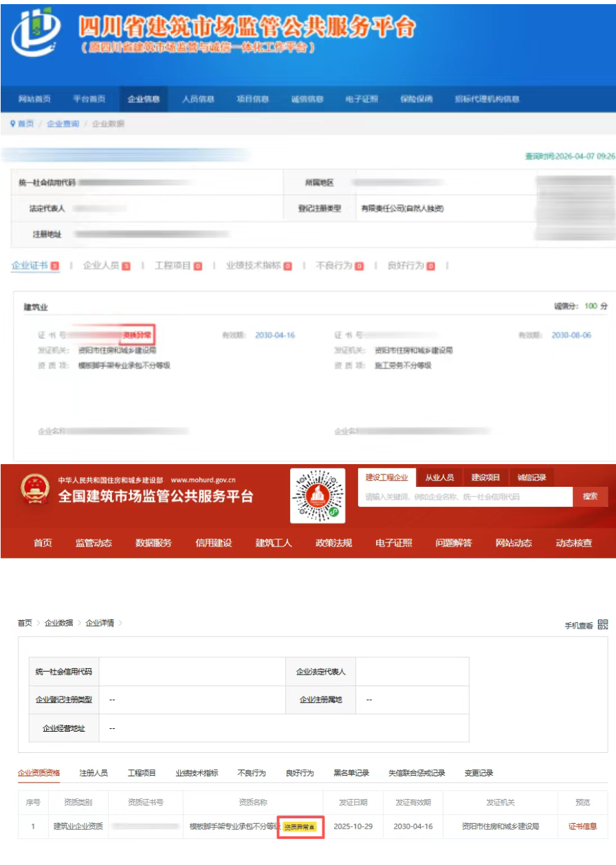
Task: Open 电子证照 in the red navigation bar
Action: pos(394,543)
